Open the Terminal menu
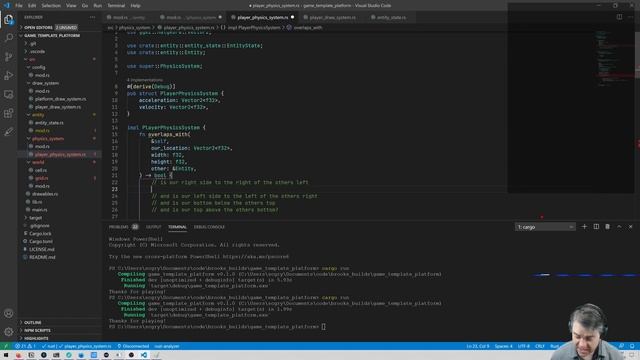This screenshot has width=640, height=360. click(x=116, y=6)
